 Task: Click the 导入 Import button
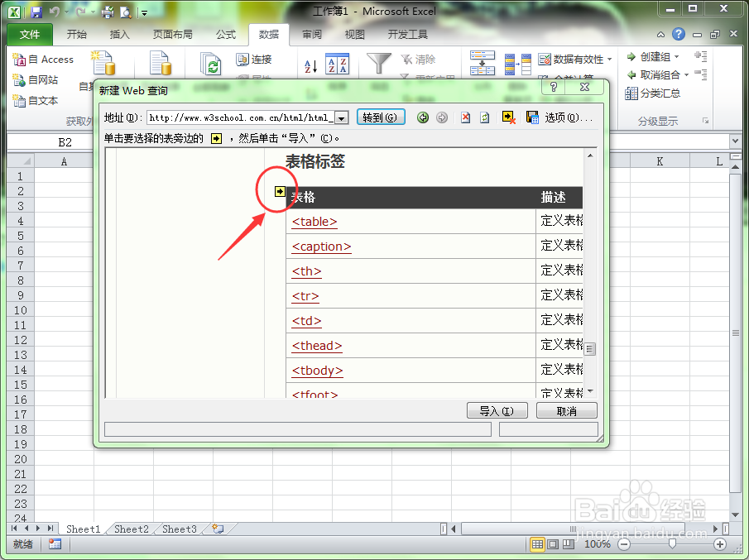497,410
